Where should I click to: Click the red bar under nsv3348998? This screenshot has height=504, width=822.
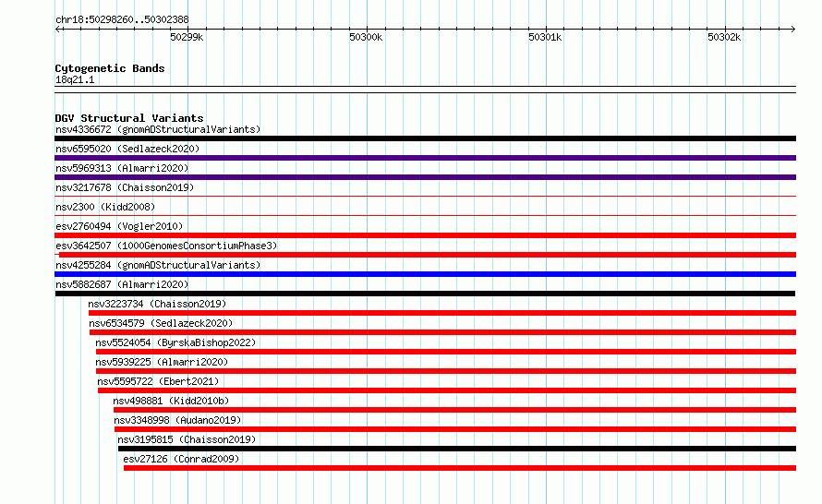tap(455, 429)
